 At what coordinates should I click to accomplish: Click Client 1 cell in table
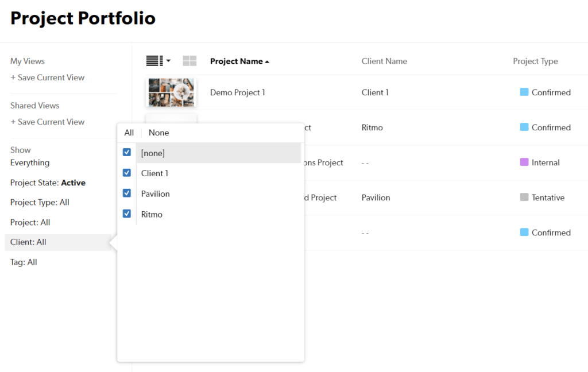[375, 92]
